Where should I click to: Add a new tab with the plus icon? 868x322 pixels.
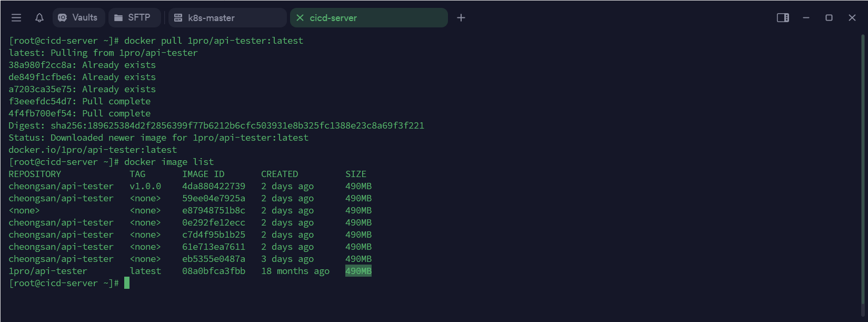pos(461,18)
